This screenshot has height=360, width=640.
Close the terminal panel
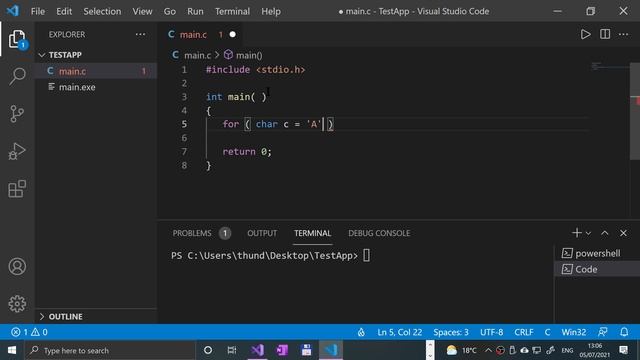(x=623, y=233)
